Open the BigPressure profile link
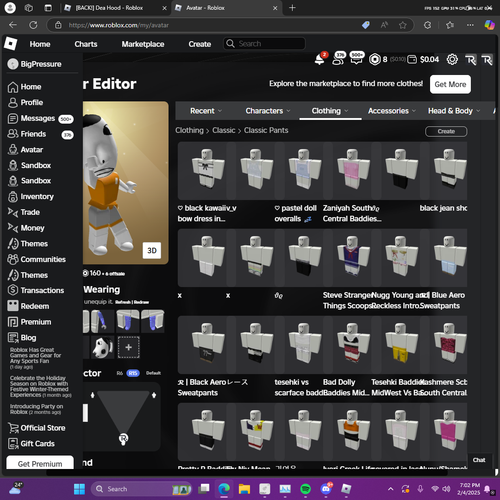This screenshot has width=500, height=500. pos(35,64)
